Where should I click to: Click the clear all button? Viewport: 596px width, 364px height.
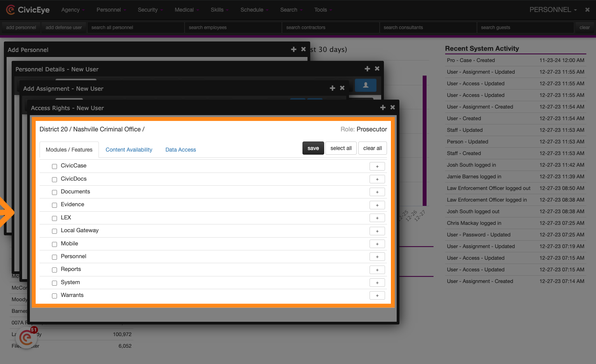click(373, 148)
